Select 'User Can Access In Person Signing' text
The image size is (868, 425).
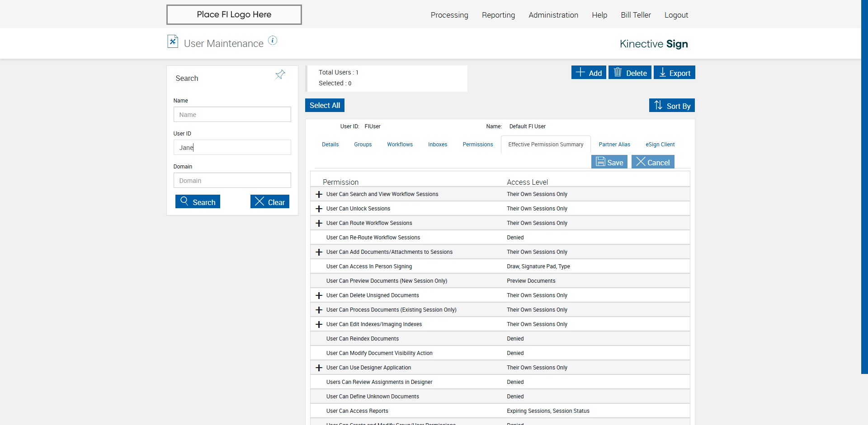click(x=369, y=266)
